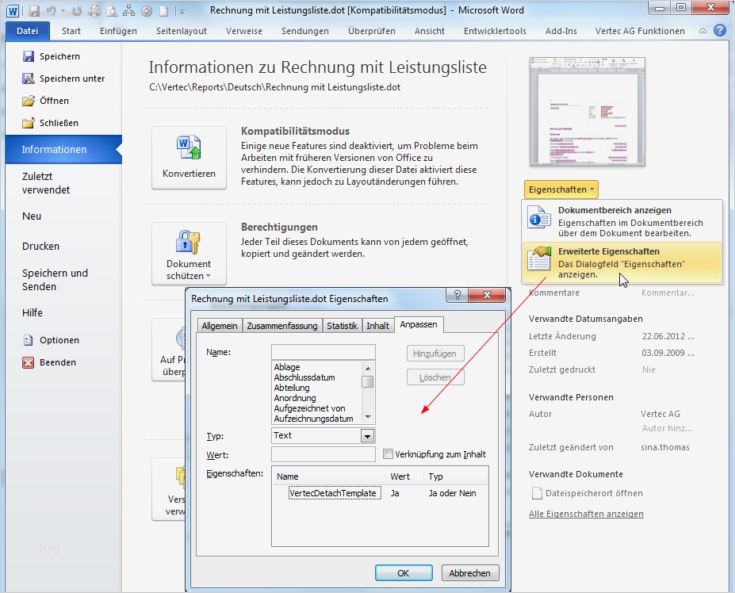The image size is (735, 593).
Task: Click into the Wert input field
Action: [x=323, y=454]
